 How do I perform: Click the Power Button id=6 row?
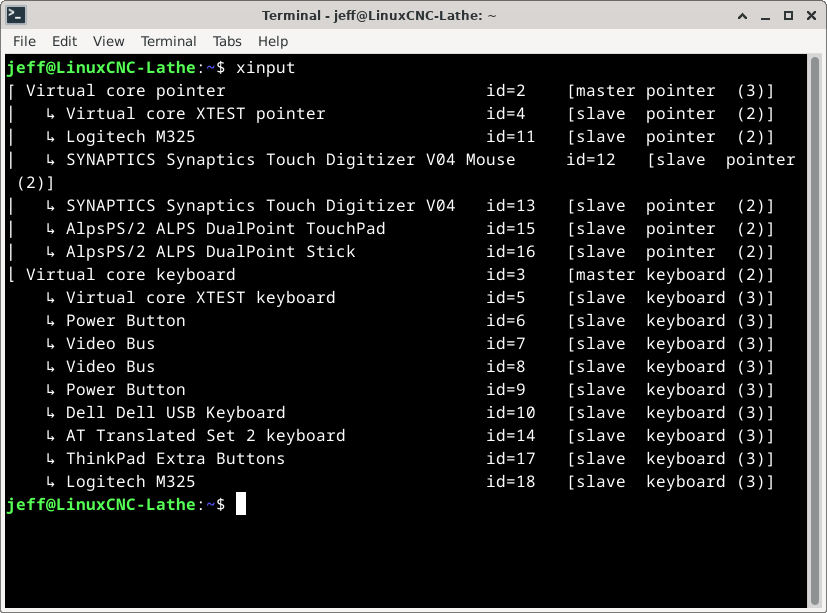[x=409, y=321]
